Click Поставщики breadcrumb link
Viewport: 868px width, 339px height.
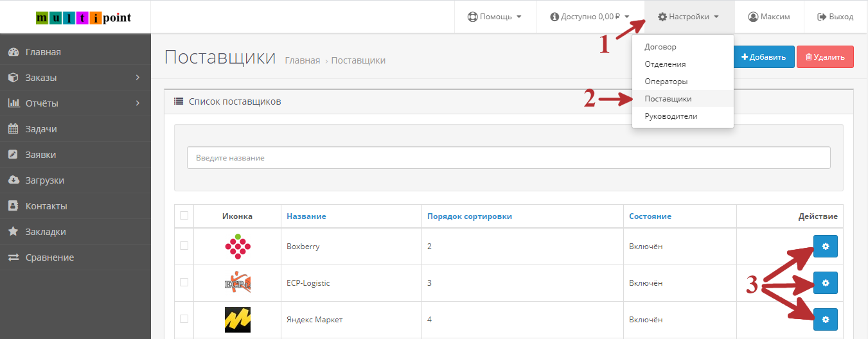coord(359,60)
